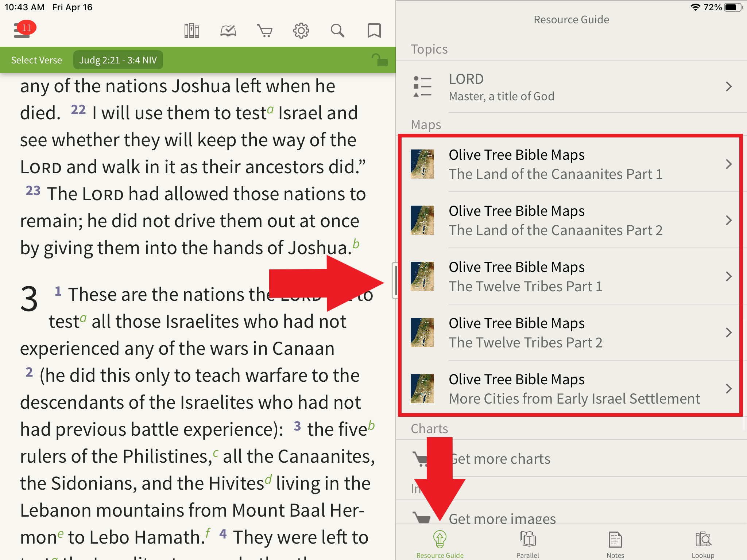Image resolution: width=747 pixels, height=560 pixels.
Task: Open the Twelve Tribes Part 1 map thumbnail
Action: pyautogui.click(x=422, y=276)
